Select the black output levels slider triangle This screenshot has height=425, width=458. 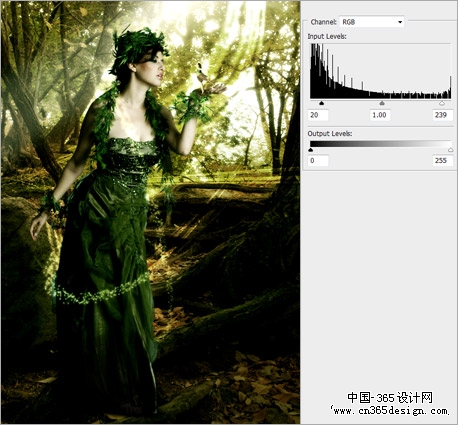311,150
